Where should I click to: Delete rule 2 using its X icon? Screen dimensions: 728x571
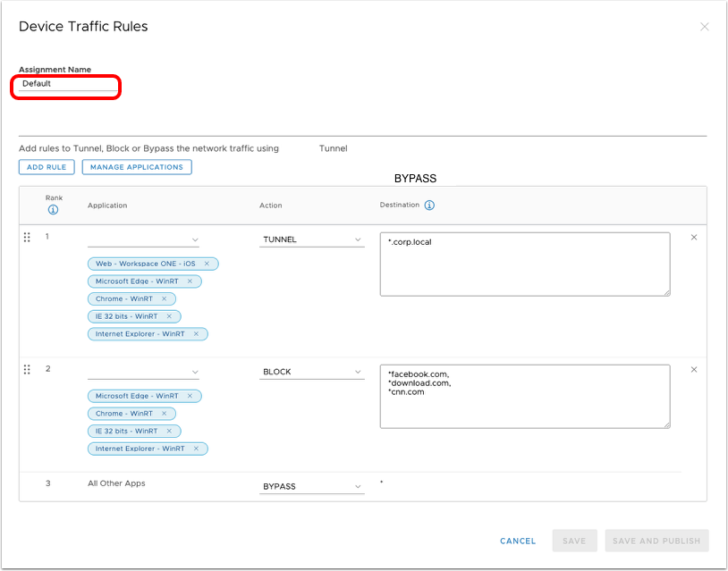(x=694, y=370)
